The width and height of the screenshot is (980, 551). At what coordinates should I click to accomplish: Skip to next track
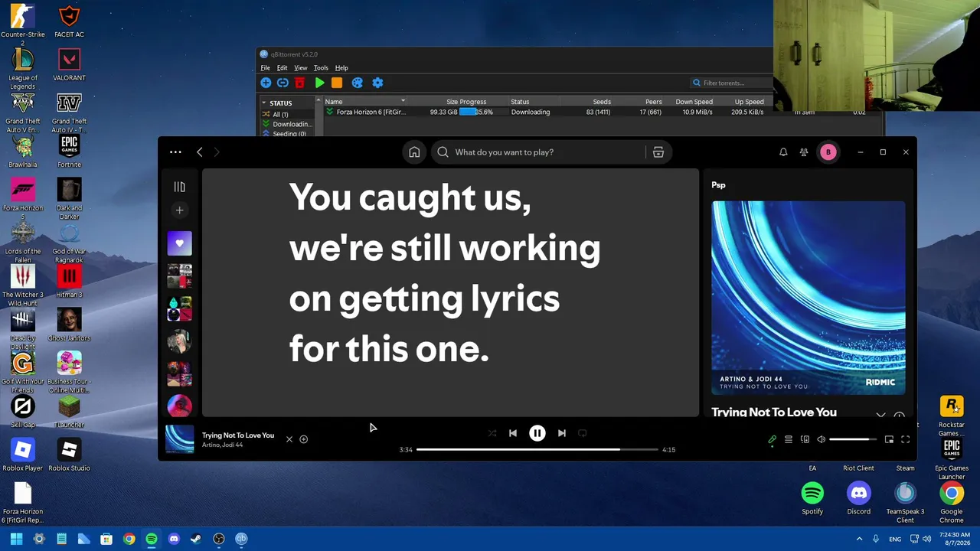562,433
